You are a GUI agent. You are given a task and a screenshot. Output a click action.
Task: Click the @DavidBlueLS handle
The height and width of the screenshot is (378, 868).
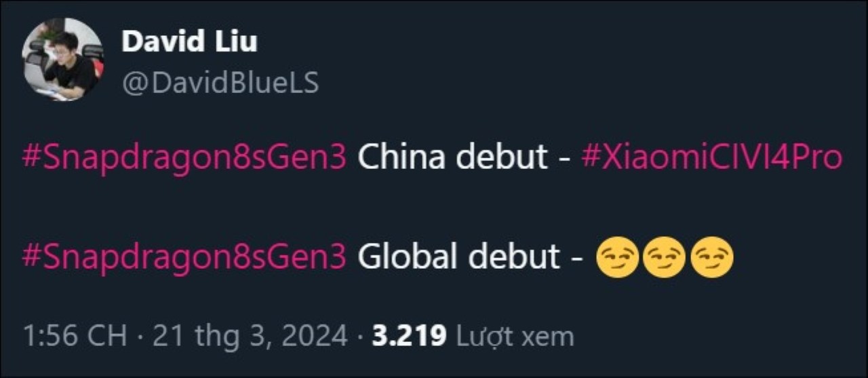coord(220,83)
